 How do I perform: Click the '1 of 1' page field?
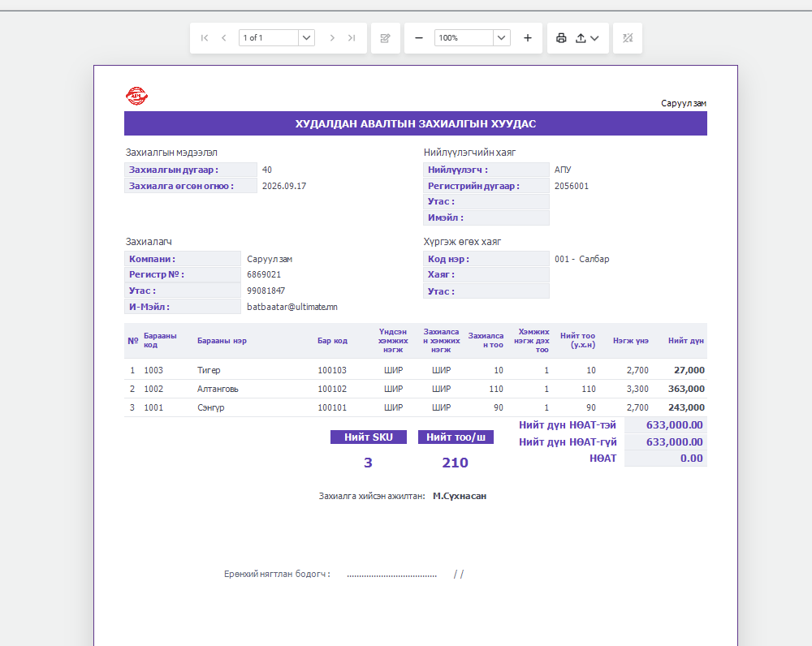pyautogui.click(x=268, y=38)
